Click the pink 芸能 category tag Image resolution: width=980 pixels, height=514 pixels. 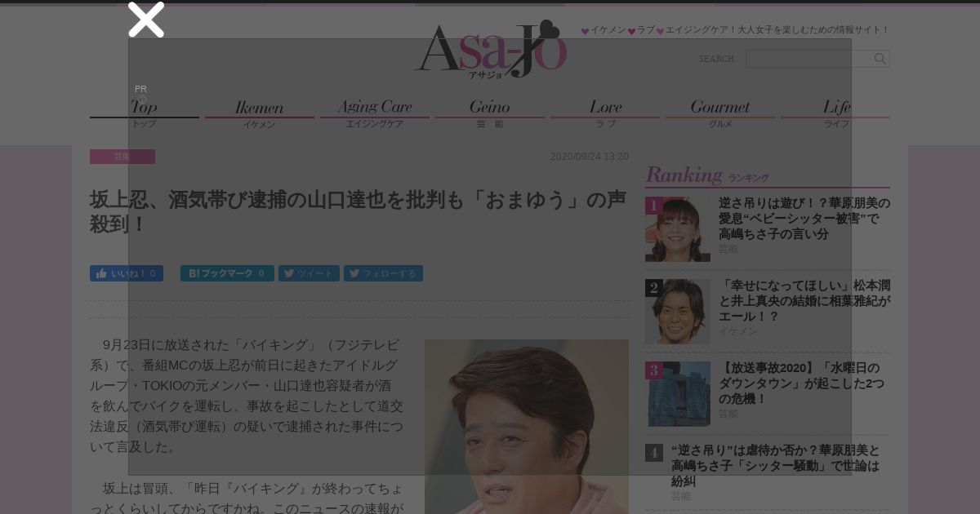point(122,157)
